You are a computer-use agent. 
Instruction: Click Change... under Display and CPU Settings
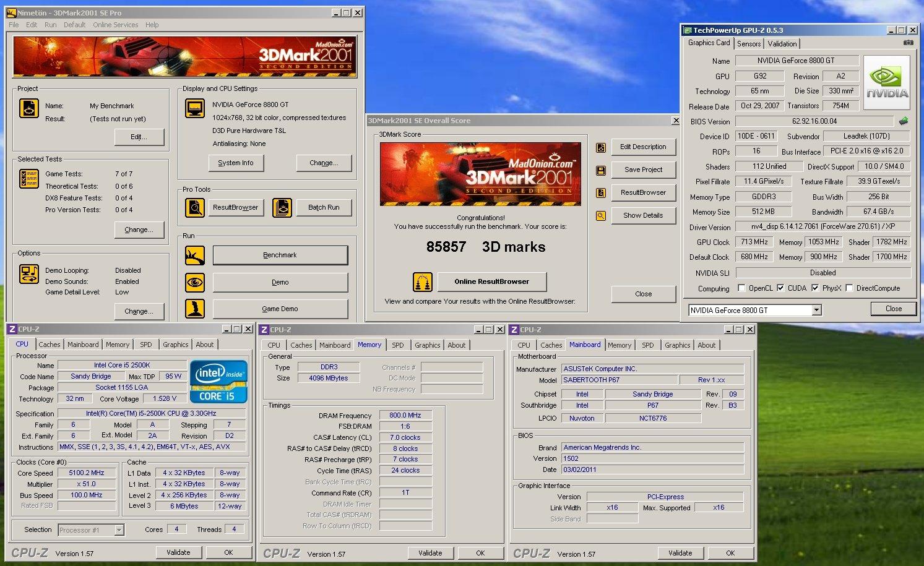click(x=324, y=163)
